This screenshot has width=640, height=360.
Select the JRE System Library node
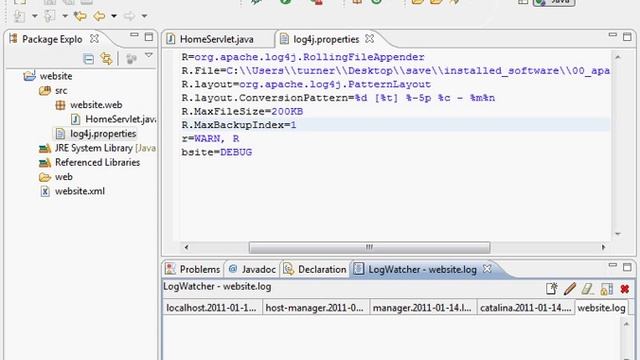click(x=105, y=148)
